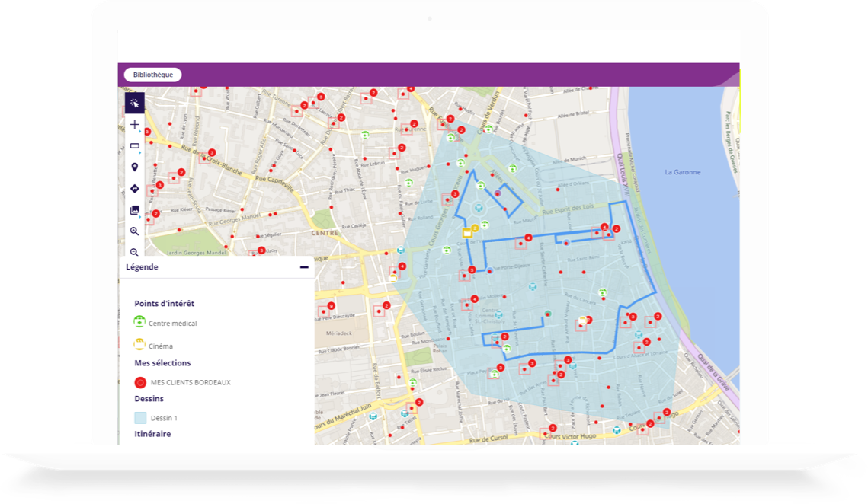
Task: Zoom out with the magnifier minus icon
Action: (135, 252)
